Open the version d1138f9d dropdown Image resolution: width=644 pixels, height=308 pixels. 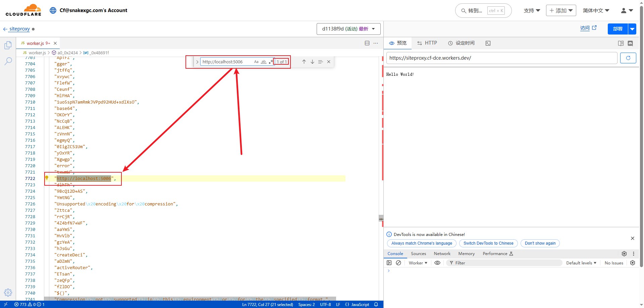[348, 29]
